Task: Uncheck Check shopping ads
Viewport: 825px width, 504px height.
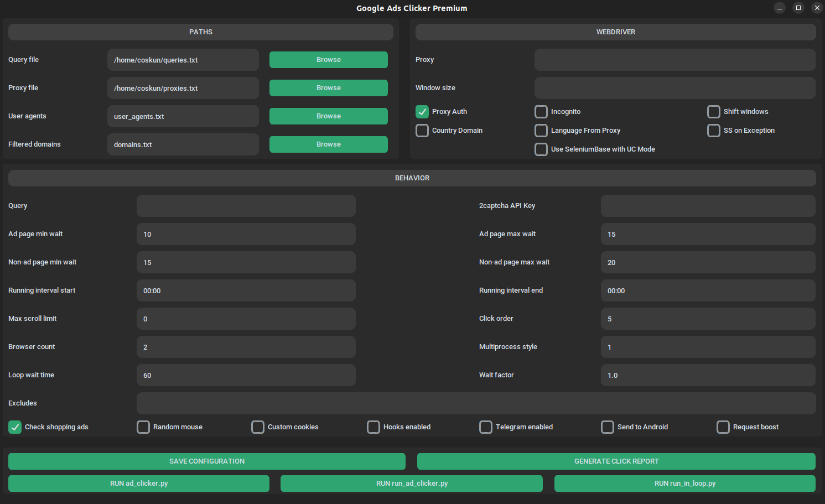Action: click(x=14, y=427)
